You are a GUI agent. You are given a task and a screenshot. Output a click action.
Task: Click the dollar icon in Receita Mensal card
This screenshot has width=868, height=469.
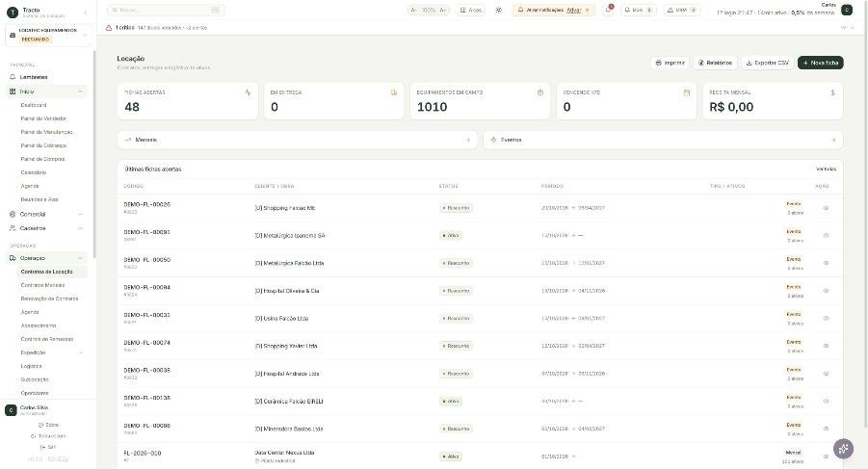[832, 92]
